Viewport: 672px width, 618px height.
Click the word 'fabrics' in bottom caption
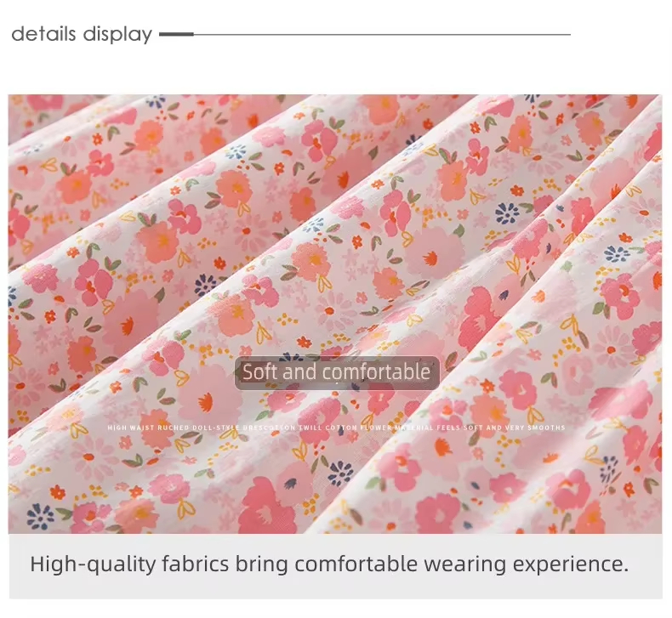coord(196,564)
